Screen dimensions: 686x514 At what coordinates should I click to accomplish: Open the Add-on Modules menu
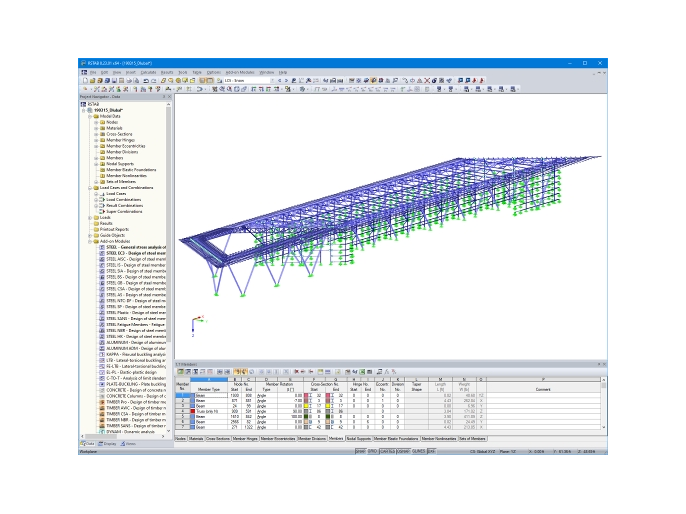click(240, 72)
